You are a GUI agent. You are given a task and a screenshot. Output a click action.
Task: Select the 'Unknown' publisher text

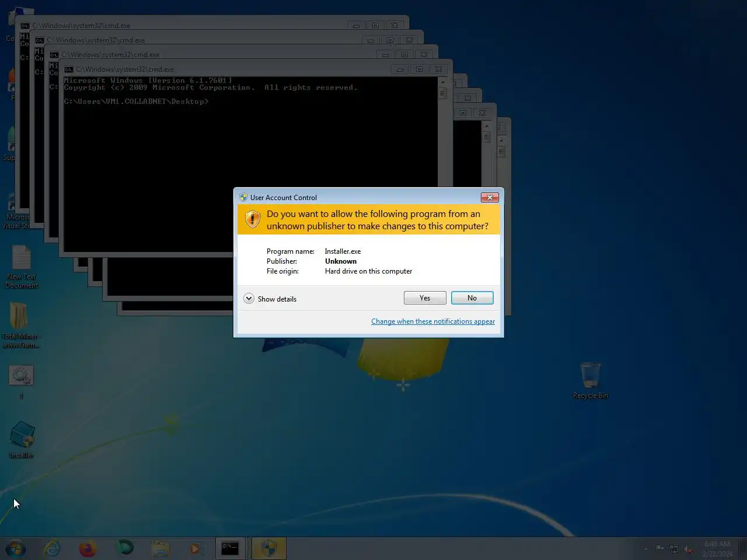pos(341,261)
